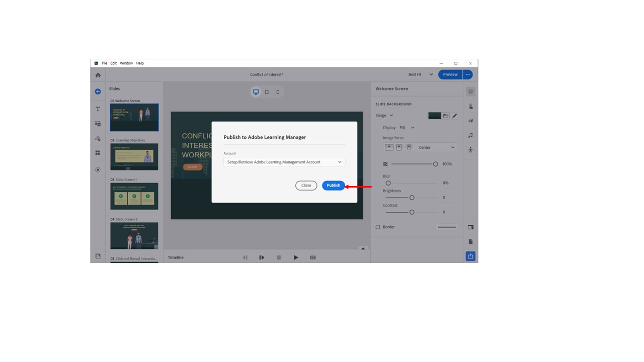
Task: Select the Text tool in left sidebar
Action: pos(98,109)
